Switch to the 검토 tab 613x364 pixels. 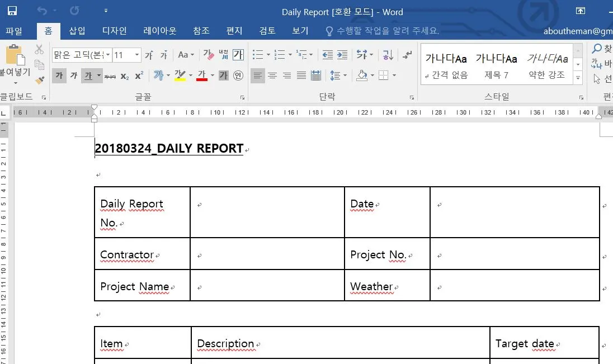[x=267, y=31]
